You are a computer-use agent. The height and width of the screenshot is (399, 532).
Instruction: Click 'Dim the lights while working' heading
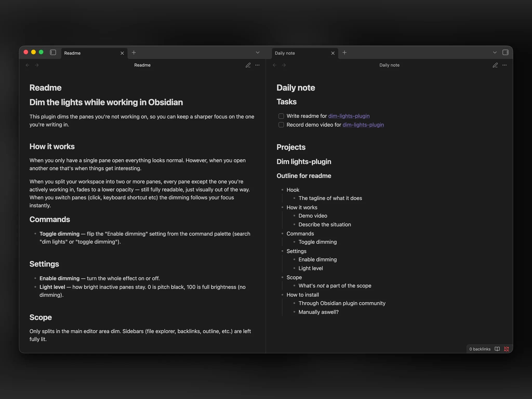pyautogui.click(x=106, y=102)
